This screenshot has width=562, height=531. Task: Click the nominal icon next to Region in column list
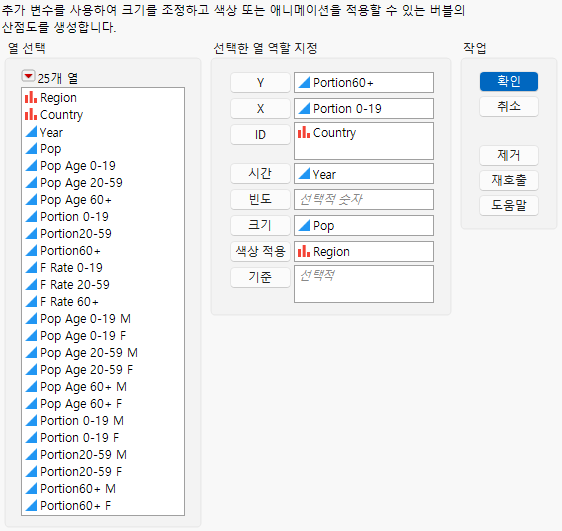pyautogui.click(x=31, y=97)
